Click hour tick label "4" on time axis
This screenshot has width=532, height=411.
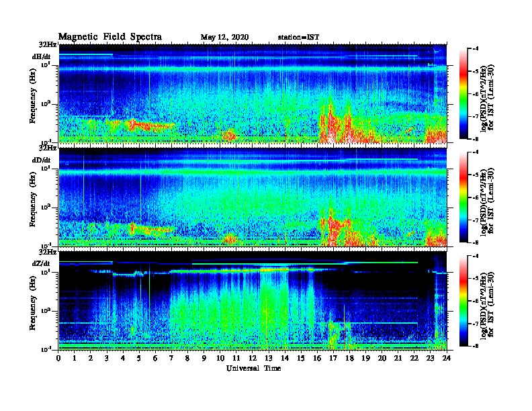(x=123, y=359)
